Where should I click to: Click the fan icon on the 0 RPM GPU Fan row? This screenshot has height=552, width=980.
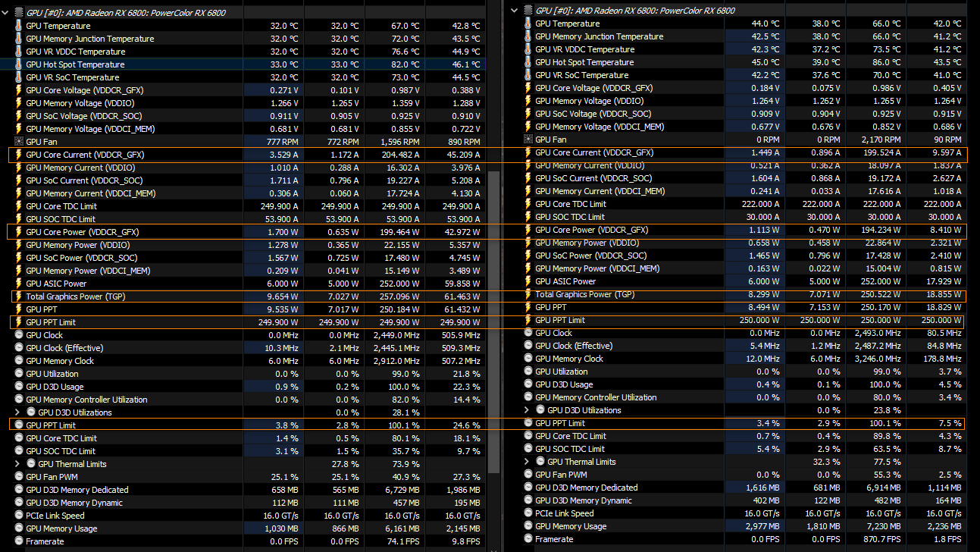click(x=528, y=140)
